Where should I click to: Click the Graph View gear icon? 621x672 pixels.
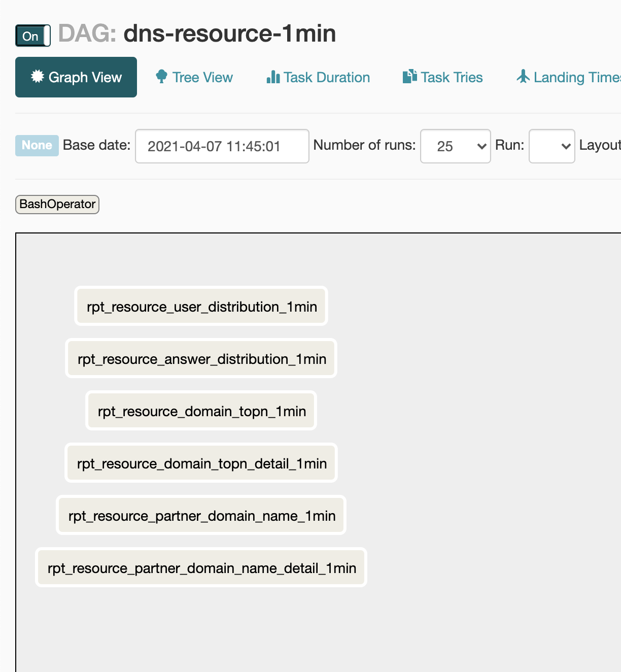[x=38, y=77]
